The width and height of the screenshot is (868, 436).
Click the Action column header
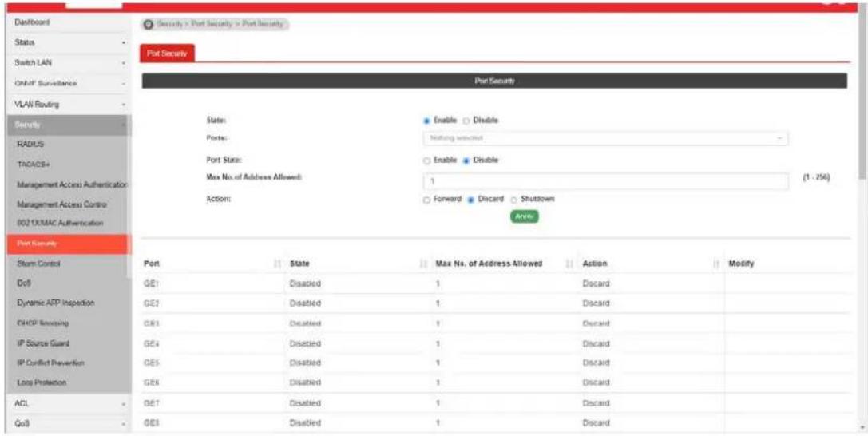595,264
